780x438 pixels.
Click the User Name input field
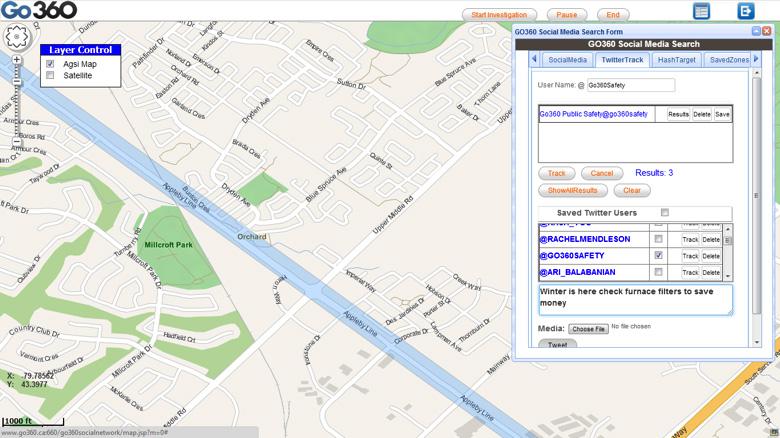coord(630,86)
